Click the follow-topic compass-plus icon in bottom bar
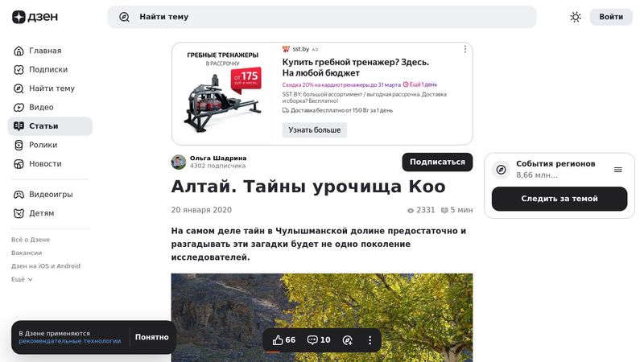 [x=348, y=340]
